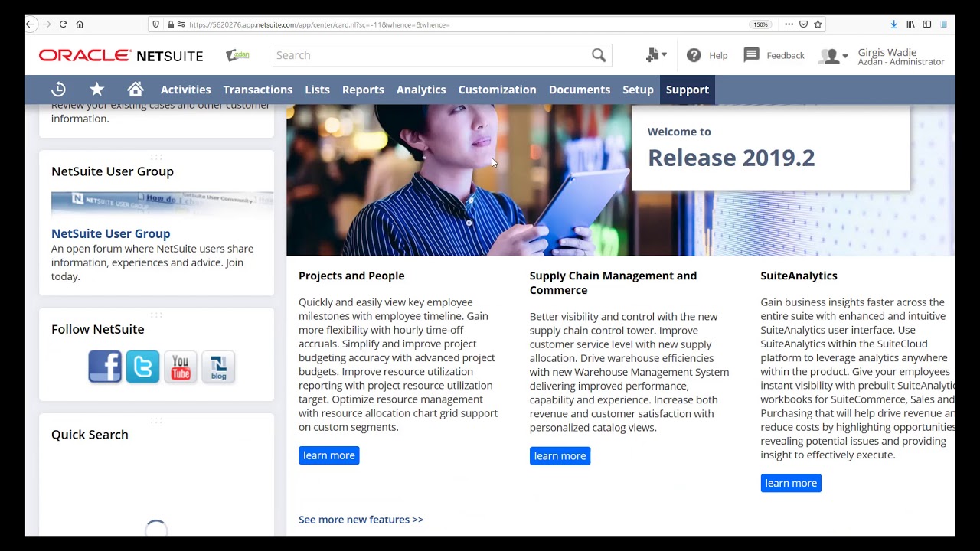Open the Lists menu

tap(317, 90)
